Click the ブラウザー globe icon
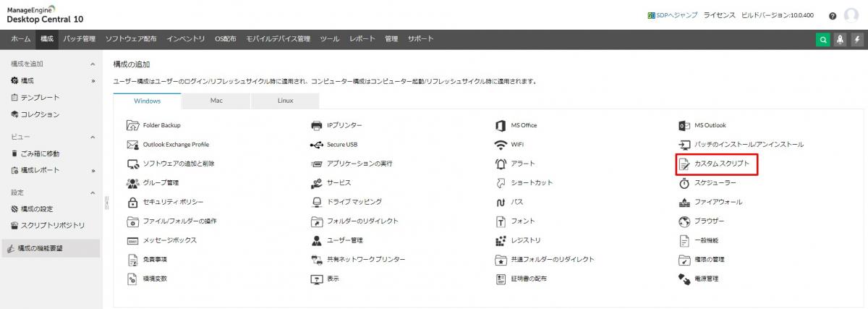868x309 pixels. (x=684, y=221)
